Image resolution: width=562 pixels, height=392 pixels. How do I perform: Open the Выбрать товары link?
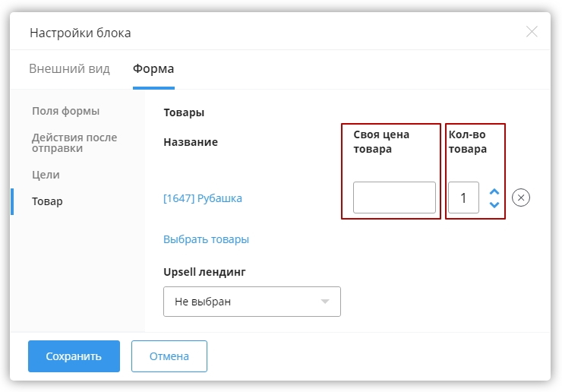(206, 239)
